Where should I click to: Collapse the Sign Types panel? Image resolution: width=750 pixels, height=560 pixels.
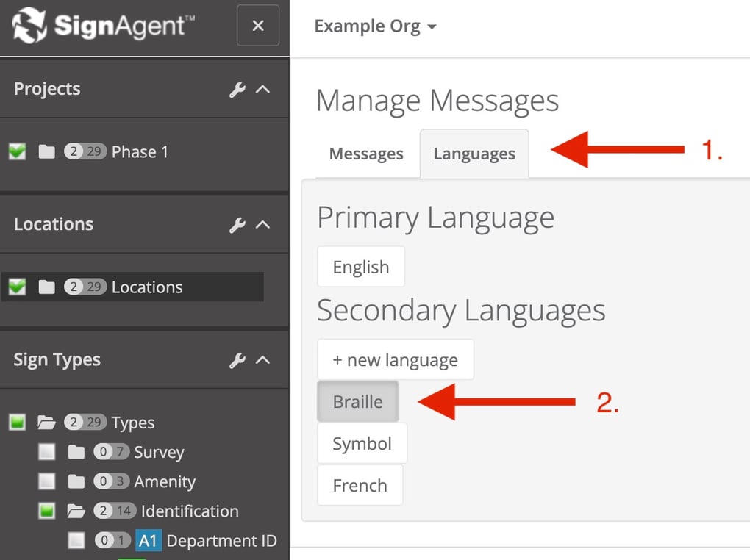[262, 360]
